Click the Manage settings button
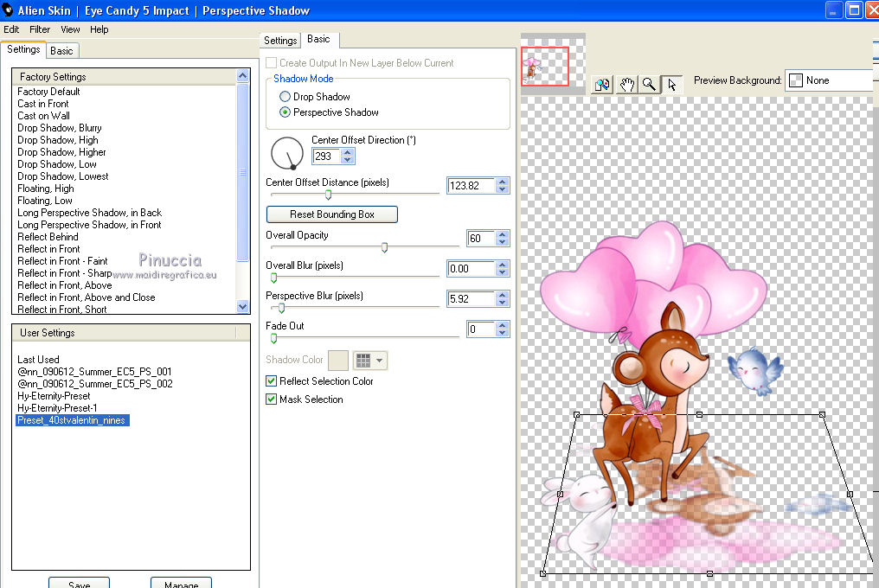879x588 pixels. (181, 583)
